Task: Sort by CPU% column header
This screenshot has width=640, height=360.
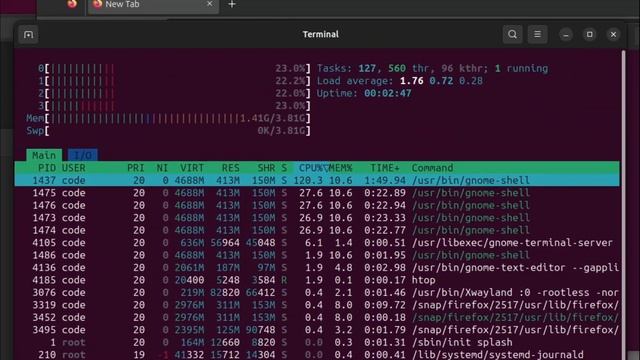Action: pyautogui.click(x=311, y=168)
